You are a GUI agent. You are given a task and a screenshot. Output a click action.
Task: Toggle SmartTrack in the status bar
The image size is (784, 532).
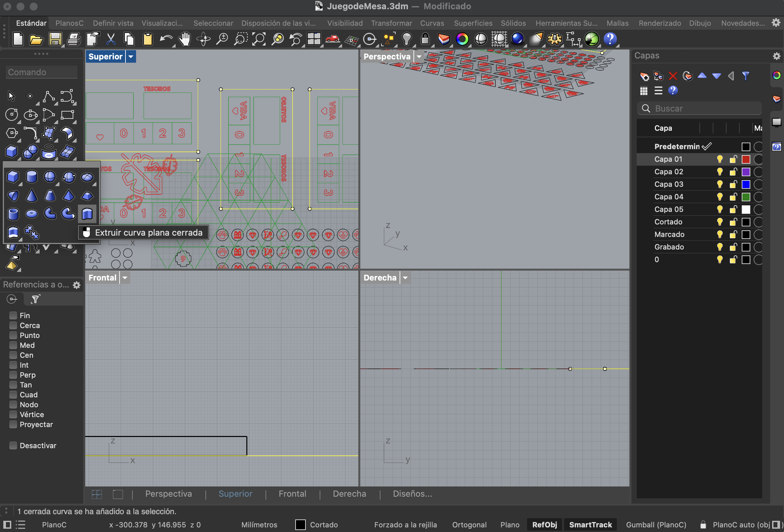(x=590, y=525)
